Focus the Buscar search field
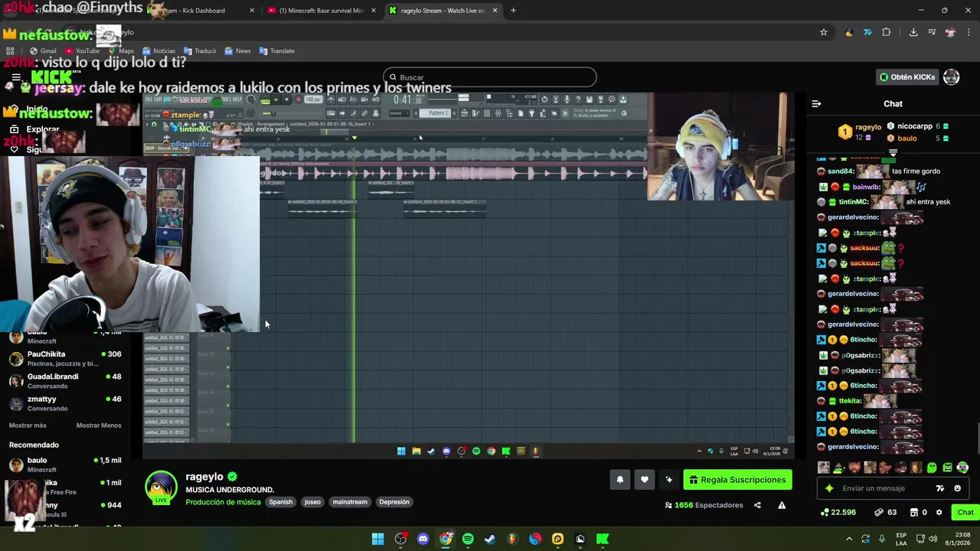 [x=490, y=77]
